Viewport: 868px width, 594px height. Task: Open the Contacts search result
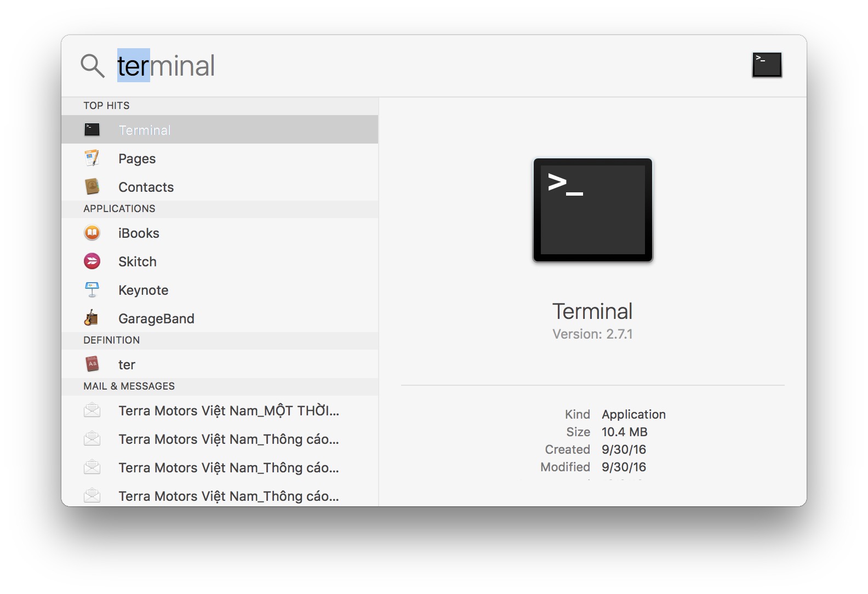click(219, 187)
